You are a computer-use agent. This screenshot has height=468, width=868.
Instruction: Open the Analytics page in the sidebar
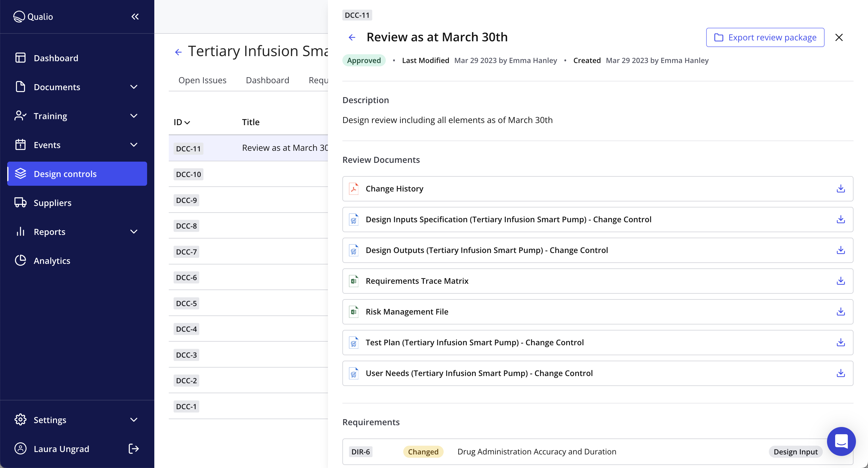tap(52, 261)
